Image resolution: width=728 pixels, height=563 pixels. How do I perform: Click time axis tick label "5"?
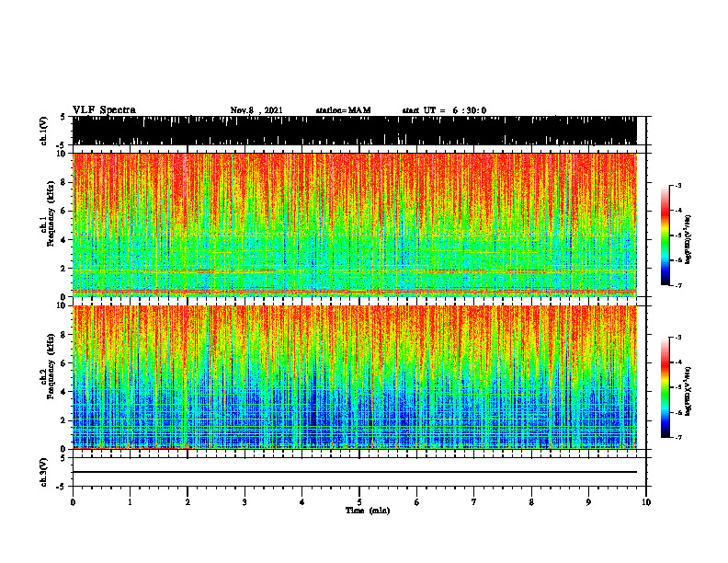pos(359,502)
